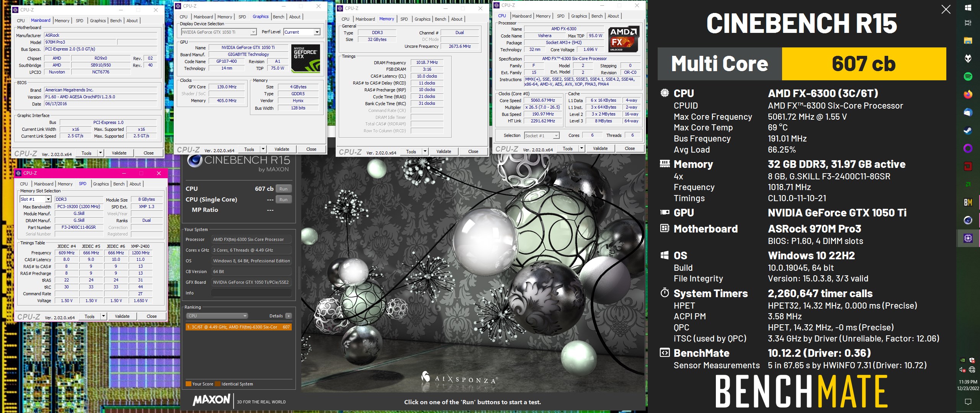The width and height of the screenshot is (980, 413).
Task: Click the green AMD arrow taskbar icon
Action: pyautogui.click(x=968, y=184)
